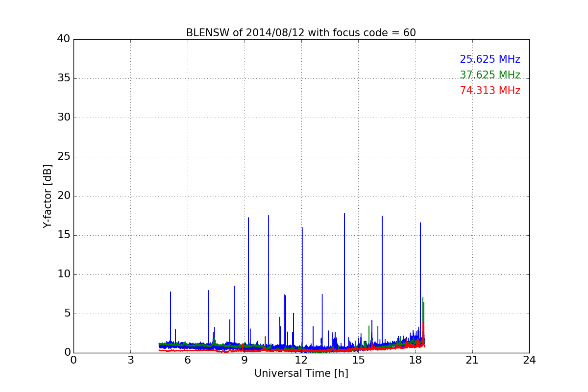Click the x-axis tick label 9
Screen dimensions: 588x392
tap(245, 360)
